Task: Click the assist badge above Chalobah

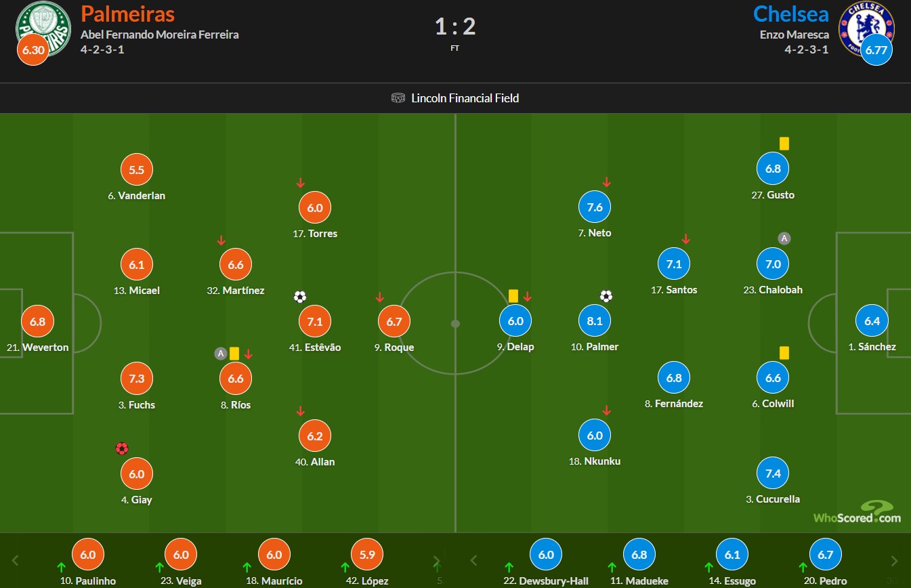Action: (784, 238)
